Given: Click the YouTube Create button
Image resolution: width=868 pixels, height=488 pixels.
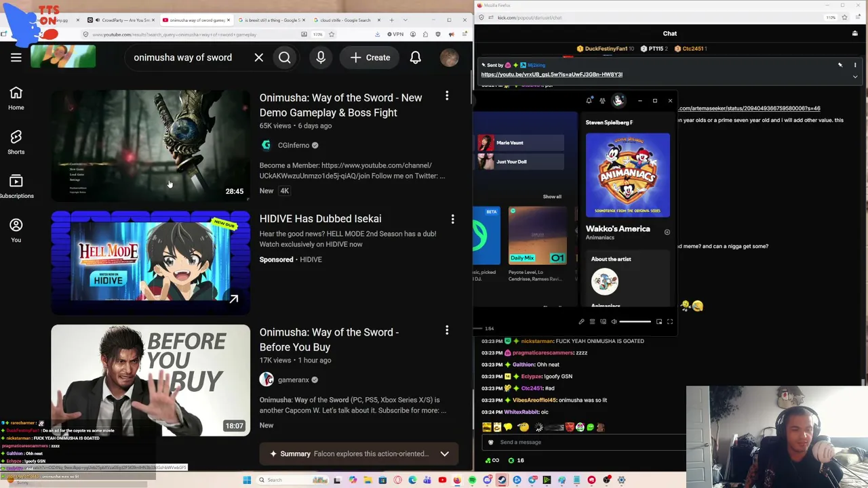Looking at the screenshot, I should (370, 58).
